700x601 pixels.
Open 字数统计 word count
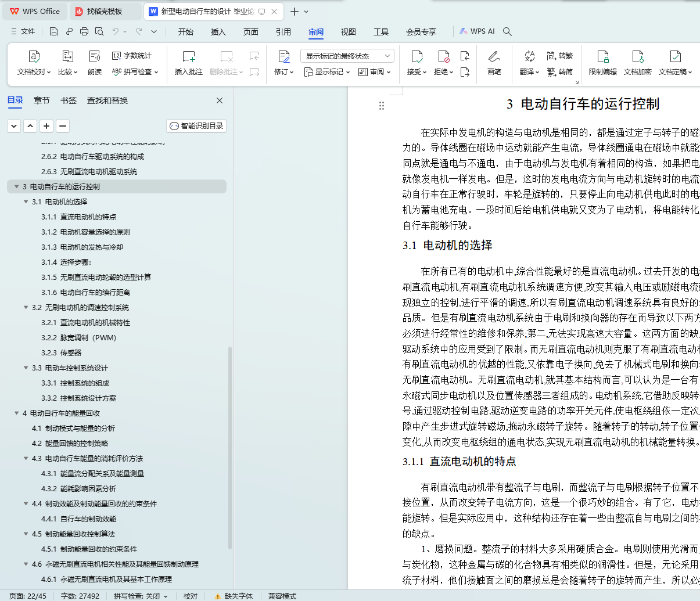point(132,56)
